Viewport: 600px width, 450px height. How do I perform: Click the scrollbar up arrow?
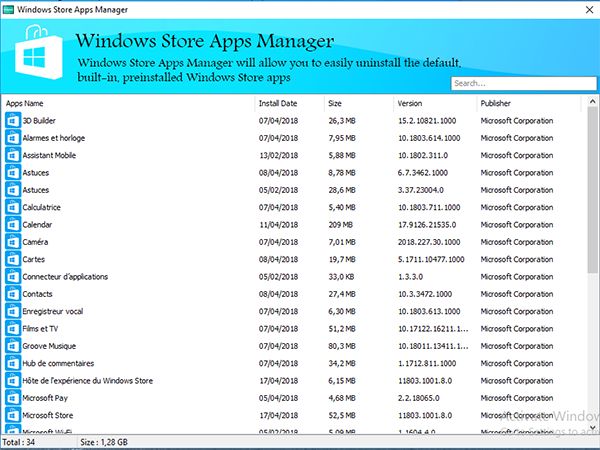(x=592, y=101)
